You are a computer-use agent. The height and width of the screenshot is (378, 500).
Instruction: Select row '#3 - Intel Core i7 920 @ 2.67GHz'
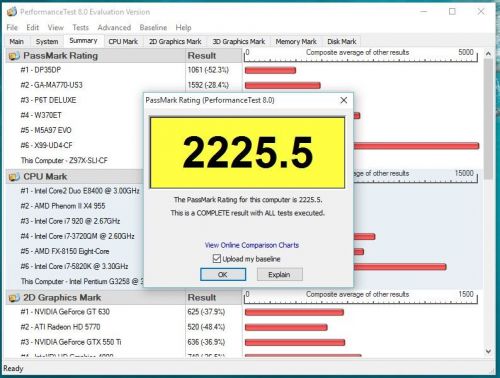coord(70,221)
